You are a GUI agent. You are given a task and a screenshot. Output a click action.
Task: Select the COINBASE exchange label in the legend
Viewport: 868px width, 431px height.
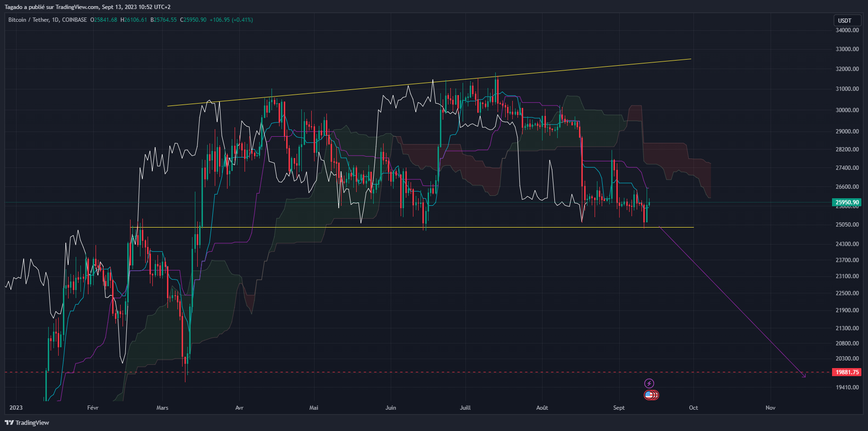[x=74, y=20]
